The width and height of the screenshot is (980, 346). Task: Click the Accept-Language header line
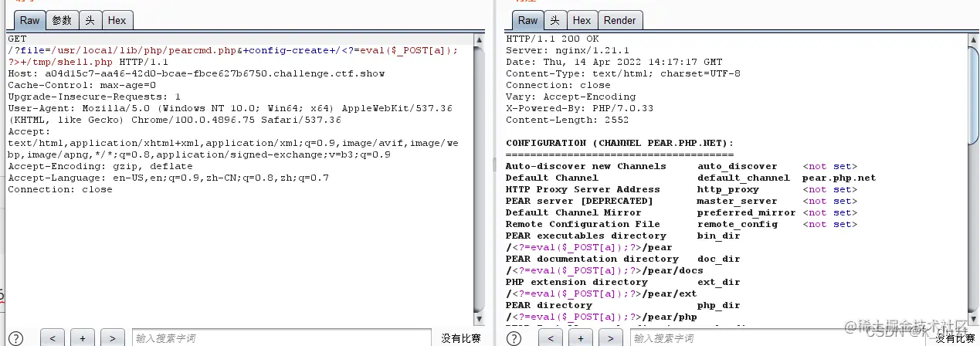(168, 178)
